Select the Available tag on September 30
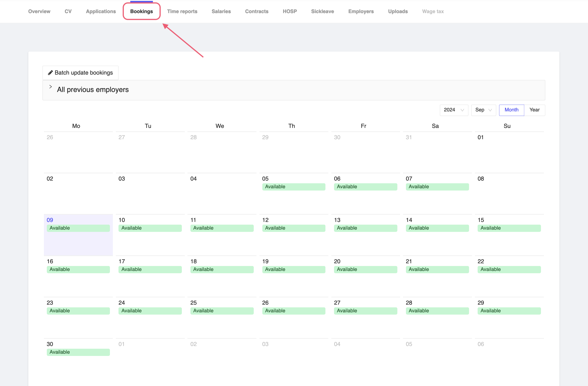Viewport: 588px width, 386px height. point(78,352)
